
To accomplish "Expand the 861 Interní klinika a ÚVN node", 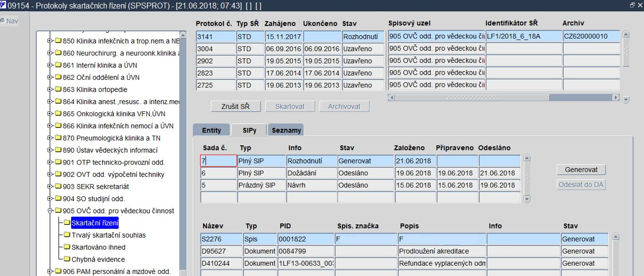I will click(x=50, y=65).
